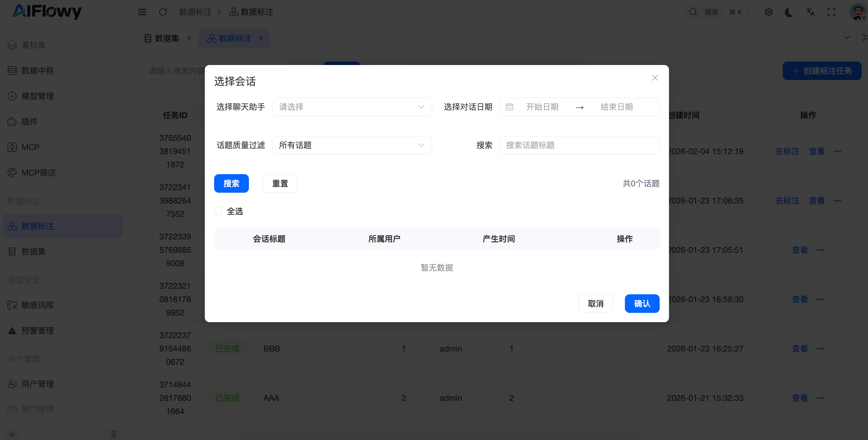This screenshot has height=440, width=868.
Task: Open the language translation icon
Action: pyautogui.click(x=810, y=12)
